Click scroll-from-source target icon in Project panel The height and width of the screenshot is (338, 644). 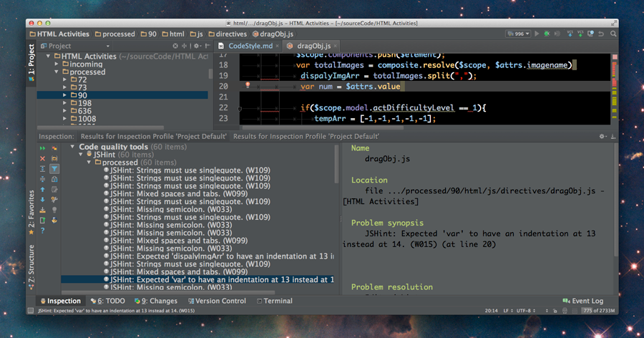[175, 46]
